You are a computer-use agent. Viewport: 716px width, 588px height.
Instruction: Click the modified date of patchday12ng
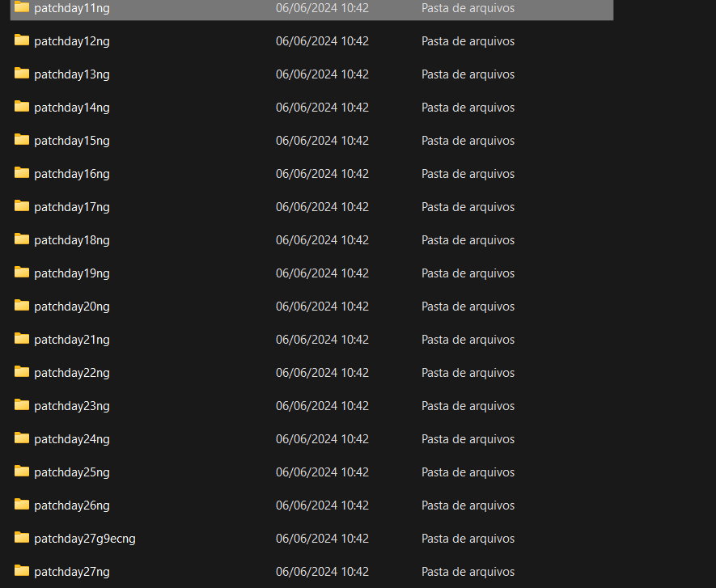[x=322, y=41]
